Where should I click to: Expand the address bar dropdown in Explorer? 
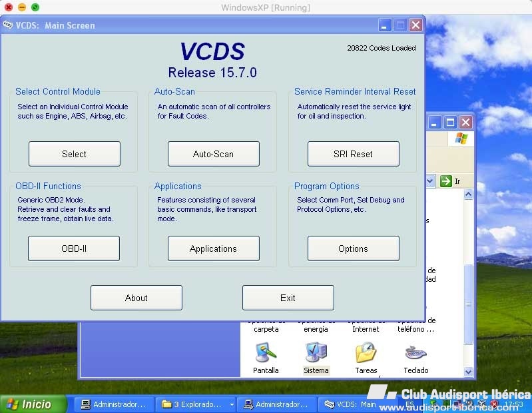[430, 181]
